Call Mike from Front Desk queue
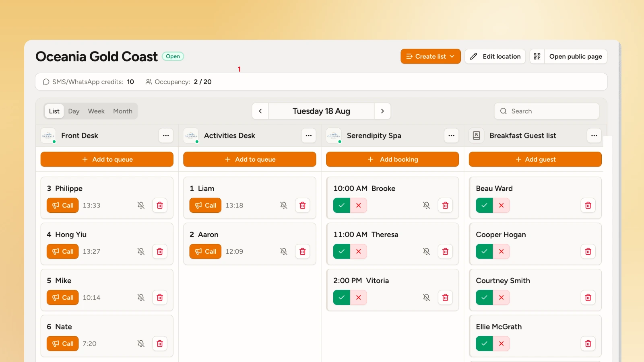Image resolution: width=644 pixels, height=362 pixels. (x=62, y=298)
